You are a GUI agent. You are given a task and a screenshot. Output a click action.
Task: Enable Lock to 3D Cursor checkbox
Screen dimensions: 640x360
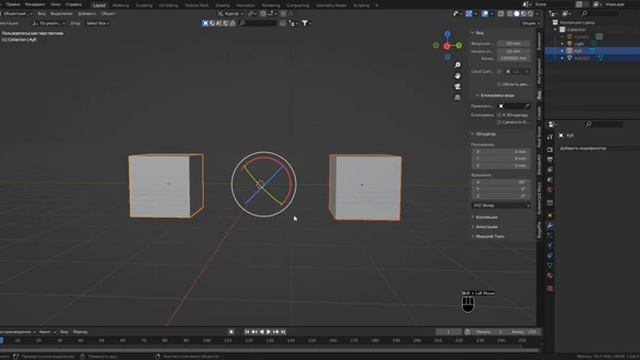pyautogui.click(x=499, y=115)
